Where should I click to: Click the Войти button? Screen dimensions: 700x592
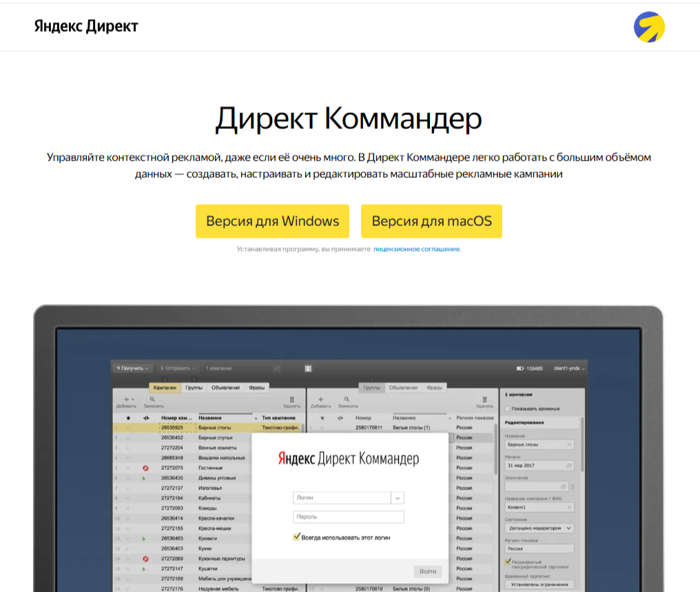(428, 571)
